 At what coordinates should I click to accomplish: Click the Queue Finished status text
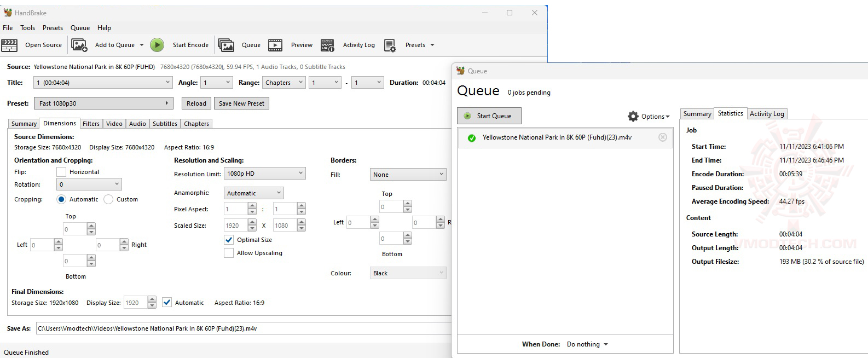(26, 353)
